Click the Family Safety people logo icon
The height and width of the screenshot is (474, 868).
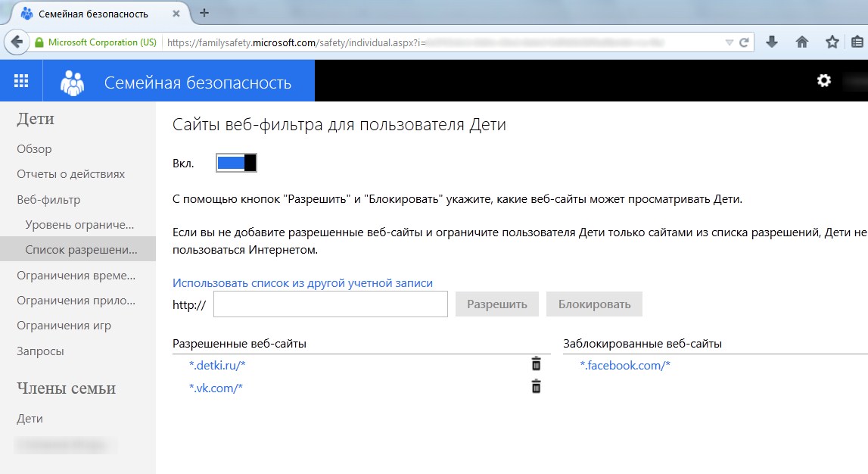72,83
